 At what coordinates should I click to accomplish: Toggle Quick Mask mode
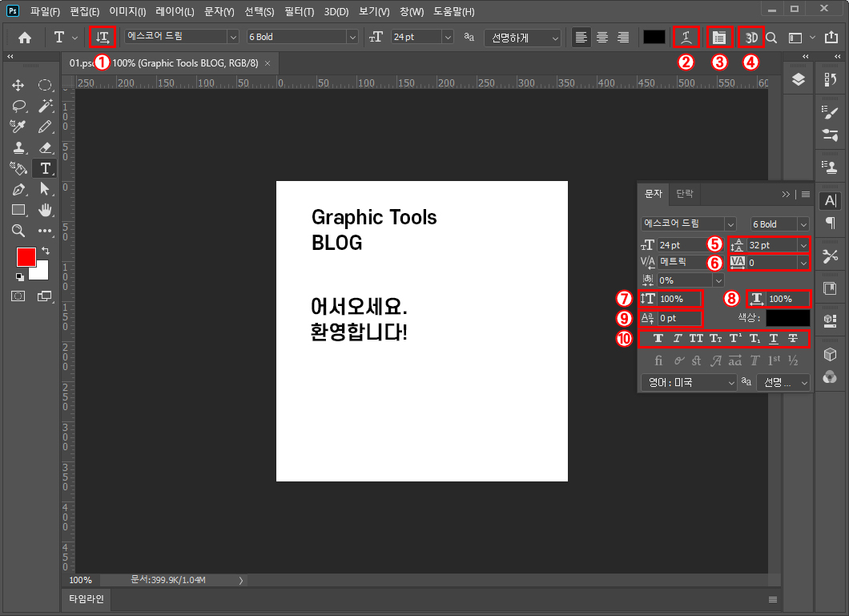pos(18,296)
